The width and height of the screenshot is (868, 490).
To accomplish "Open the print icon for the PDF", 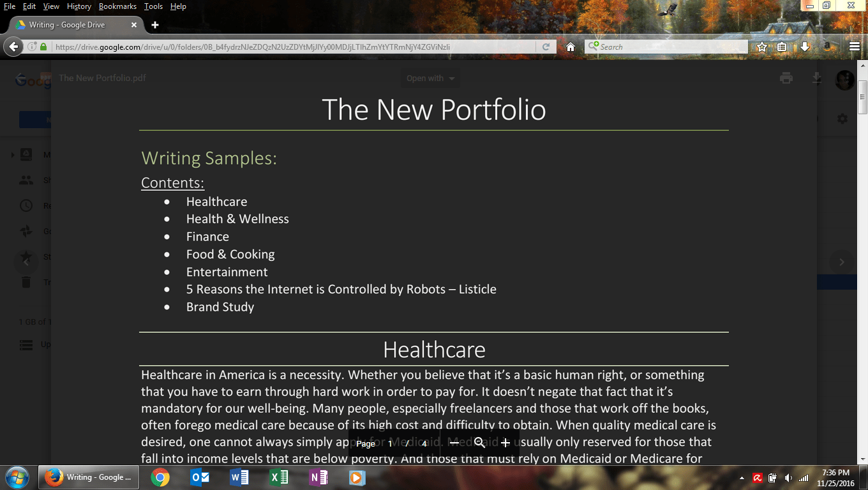I will click(786, 77).
